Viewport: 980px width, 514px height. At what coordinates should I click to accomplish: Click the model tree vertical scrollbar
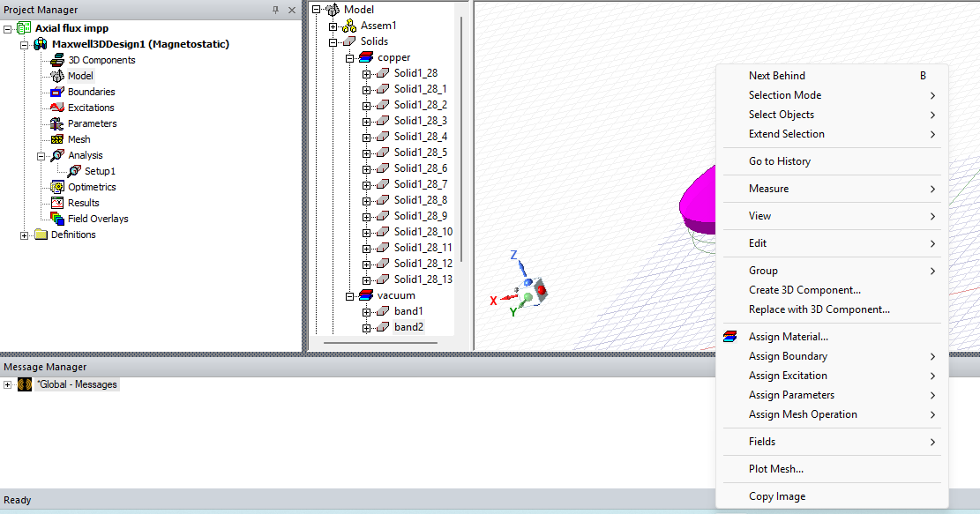coord(461,138)
